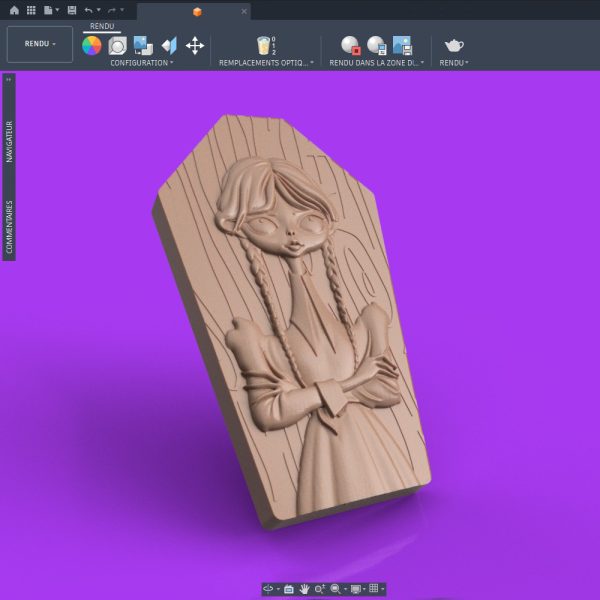
Task: Activate the Zoom tool
Action: pos(320,589)
